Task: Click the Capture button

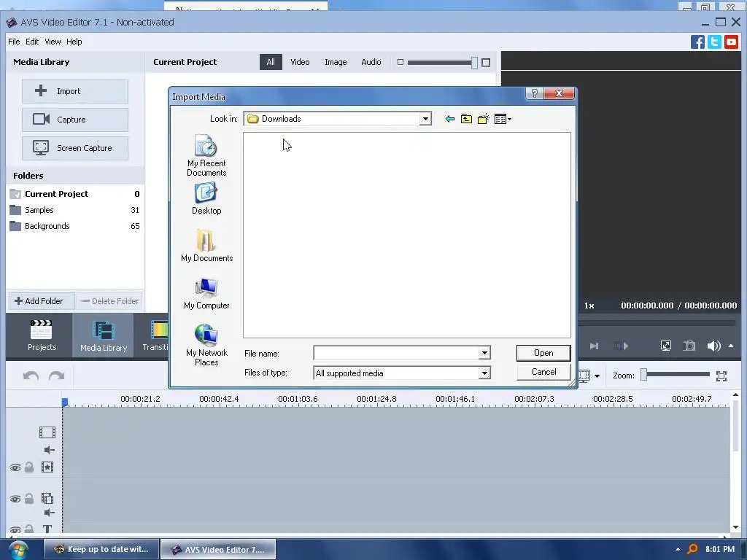Action: pyautogui.click(x=75, y=120)
